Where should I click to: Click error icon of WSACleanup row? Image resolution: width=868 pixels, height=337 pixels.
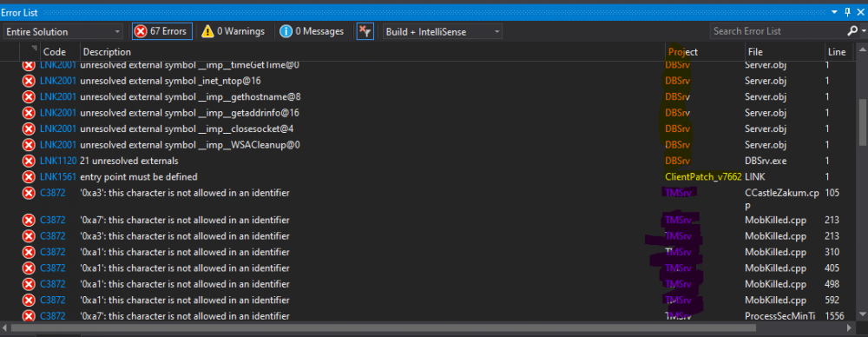[29, 145]
